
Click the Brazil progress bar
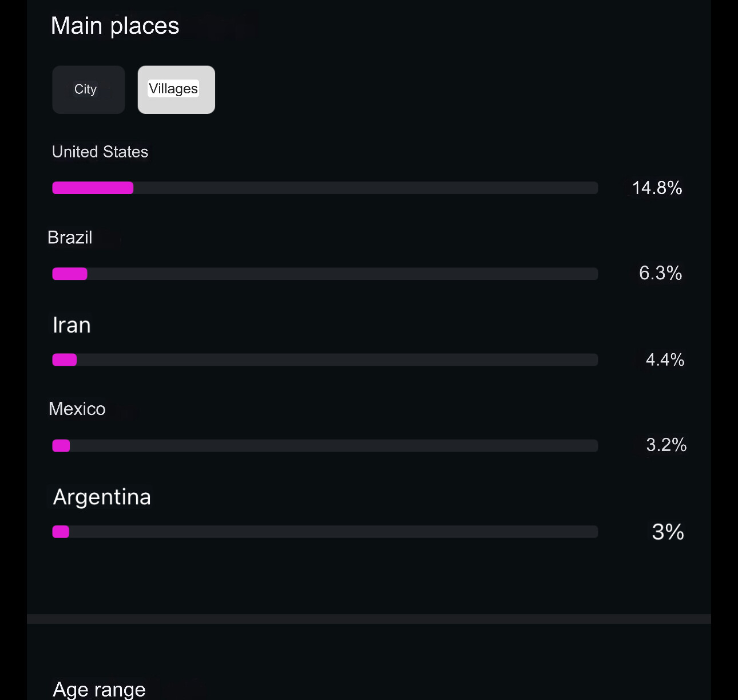pyautogui.click(x=325, y=274)
